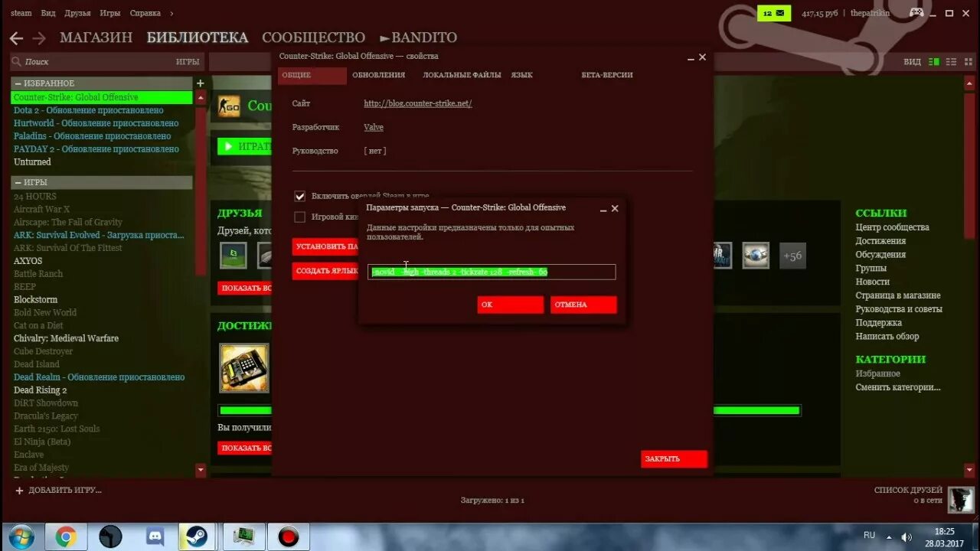Toggle Steam overlay in-game checkbox

click(x=300, y=197)
